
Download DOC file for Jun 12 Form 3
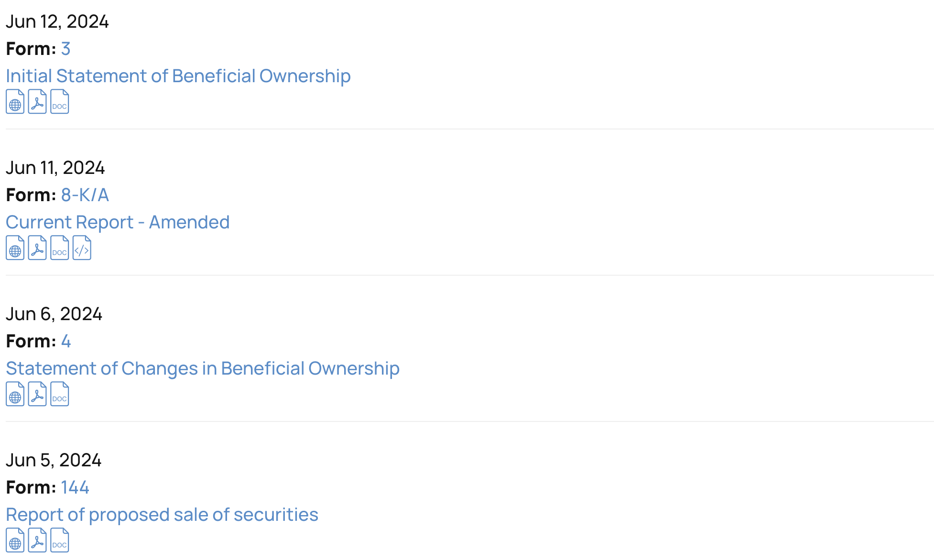[x=59, y=102]
